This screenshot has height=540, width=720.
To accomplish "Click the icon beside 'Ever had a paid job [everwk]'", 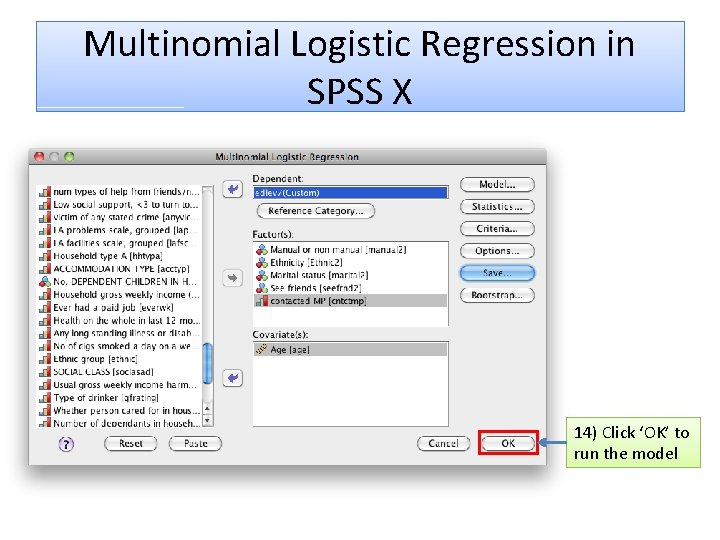I will (45, 307).
